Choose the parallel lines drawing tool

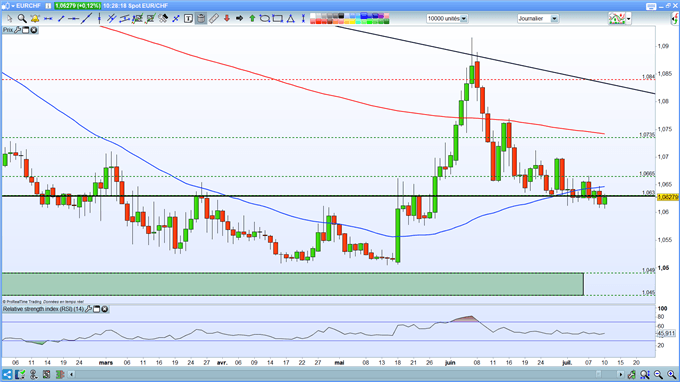(112, 19)
